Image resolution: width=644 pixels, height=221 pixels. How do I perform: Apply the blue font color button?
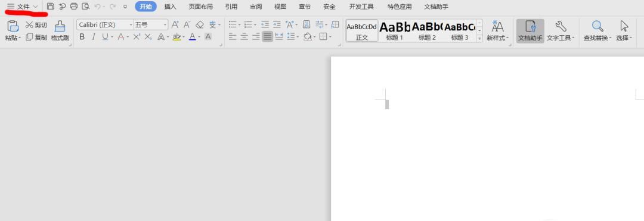tap(192, 37)
